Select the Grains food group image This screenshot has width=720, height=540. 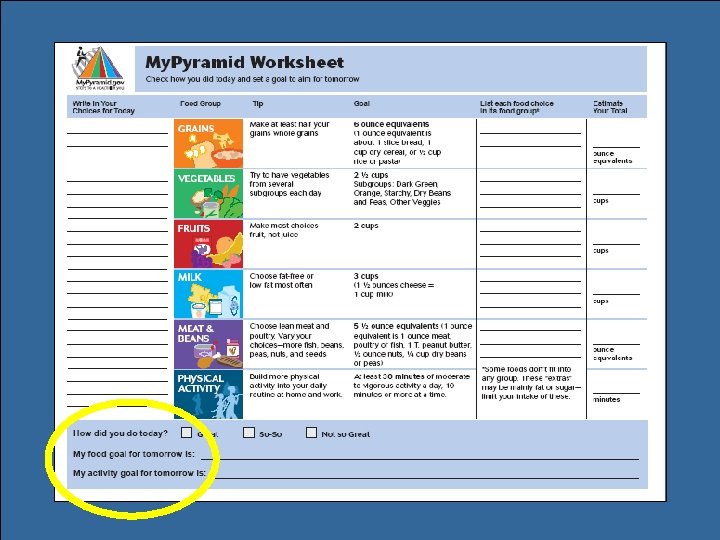pyautogui.click(x=208, y=143)
